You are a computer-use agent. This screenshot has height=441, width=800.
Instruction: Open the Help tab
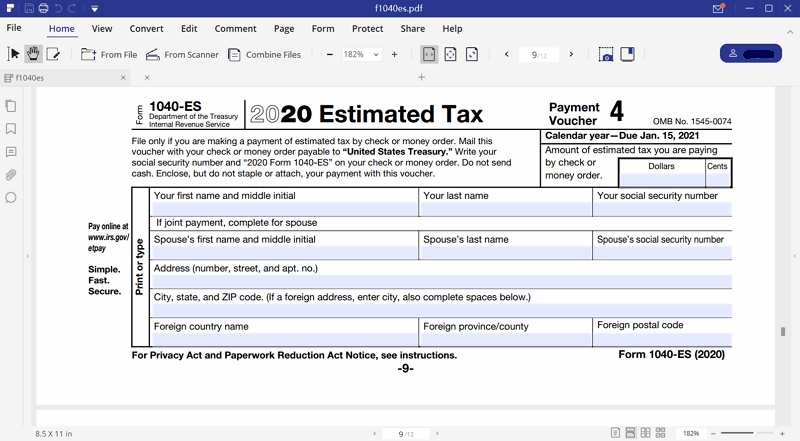[x=452, y=29]
